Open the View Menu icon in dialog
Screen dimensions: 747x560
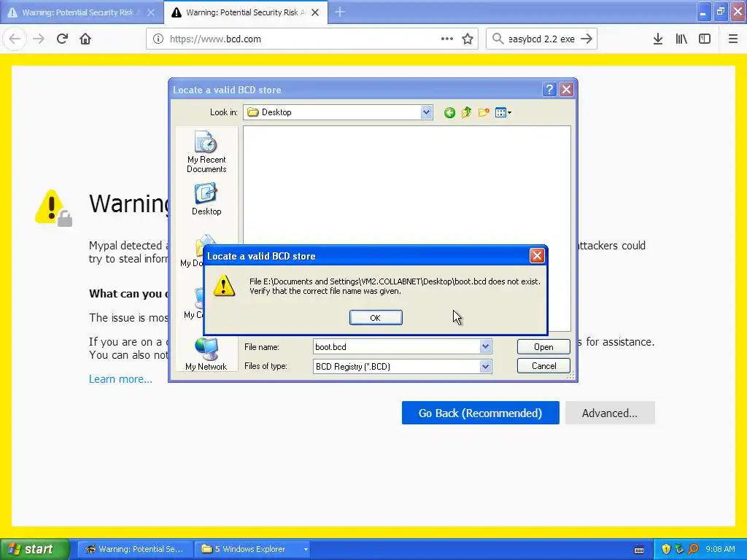click(x=503, y=113)
